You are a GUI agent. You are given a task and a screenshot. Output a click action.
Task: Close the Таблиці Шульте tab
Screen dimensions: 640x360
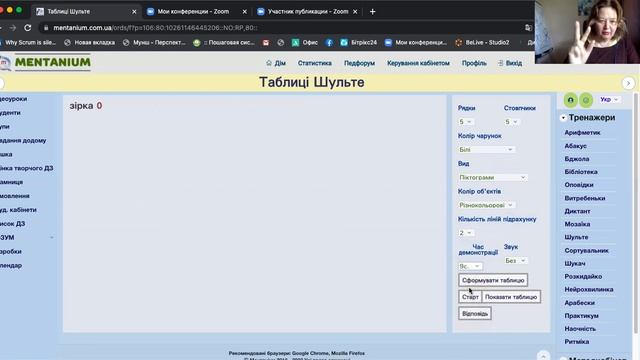click(134, 12)
